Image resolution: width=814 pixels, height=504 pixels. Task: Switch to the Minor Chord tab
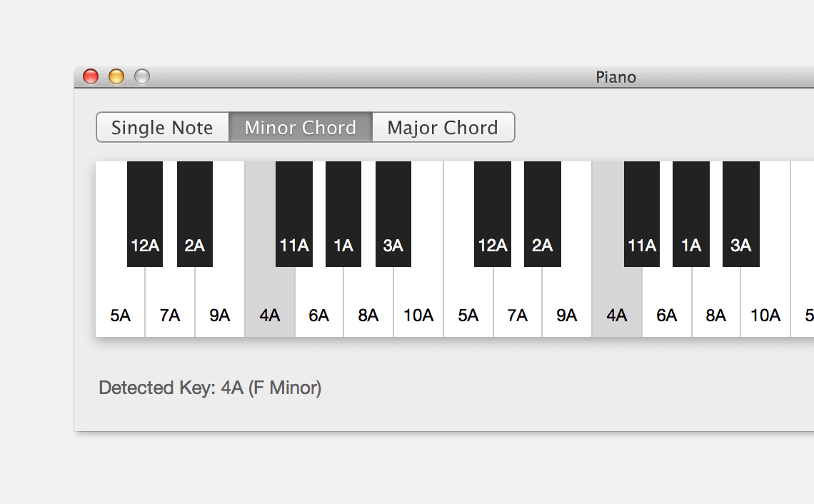point(300,127)
